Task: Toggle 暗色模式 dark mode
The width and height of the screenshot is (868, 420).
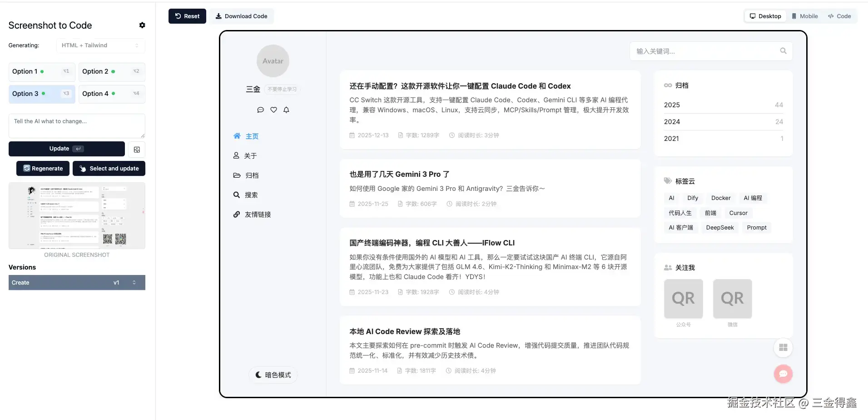Action: pyautogui.click(x=273, y=375)
